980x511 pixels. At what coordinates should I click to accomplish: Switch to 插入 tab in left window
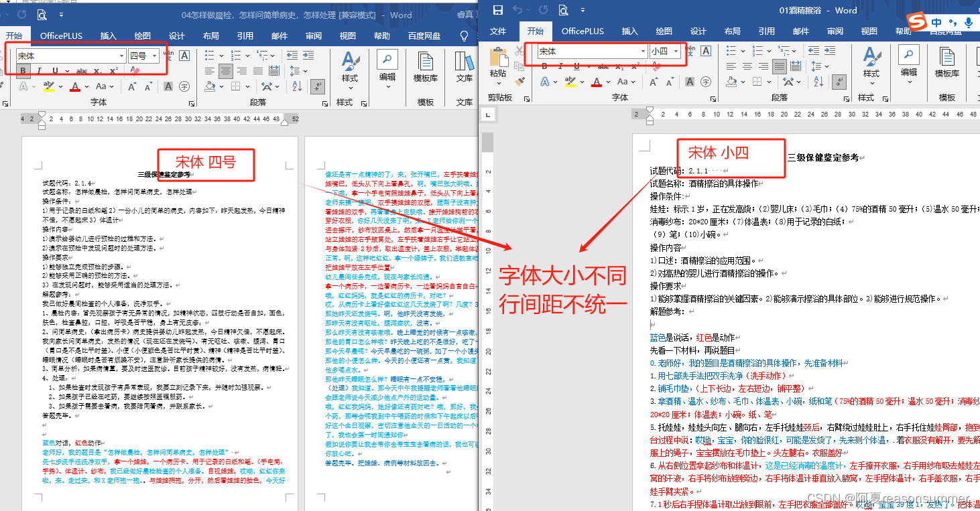point(108,36)
